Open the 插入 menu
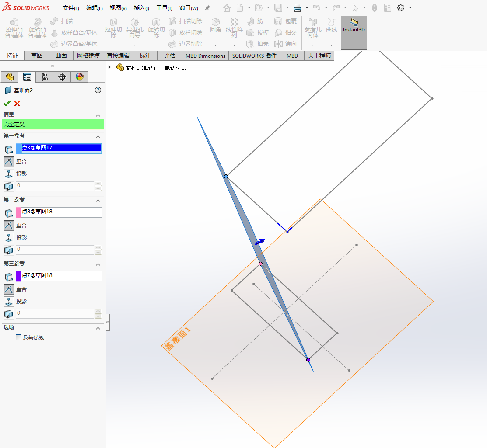Image resolution: width=487 pixels, height=448 pixels. (x=141, y=8)
